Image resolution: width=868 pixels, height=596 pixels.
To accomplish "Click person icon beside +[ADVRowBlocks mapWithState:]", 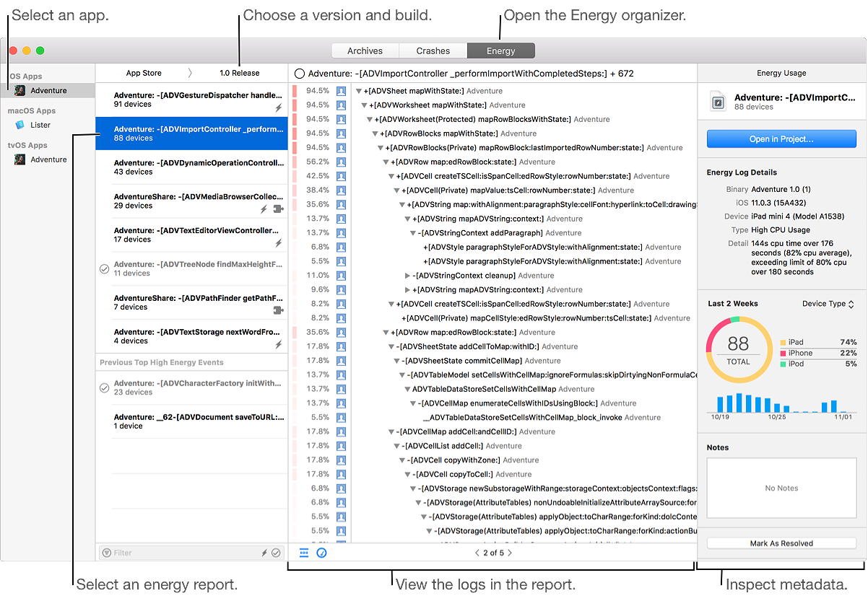I will point(342,133).
